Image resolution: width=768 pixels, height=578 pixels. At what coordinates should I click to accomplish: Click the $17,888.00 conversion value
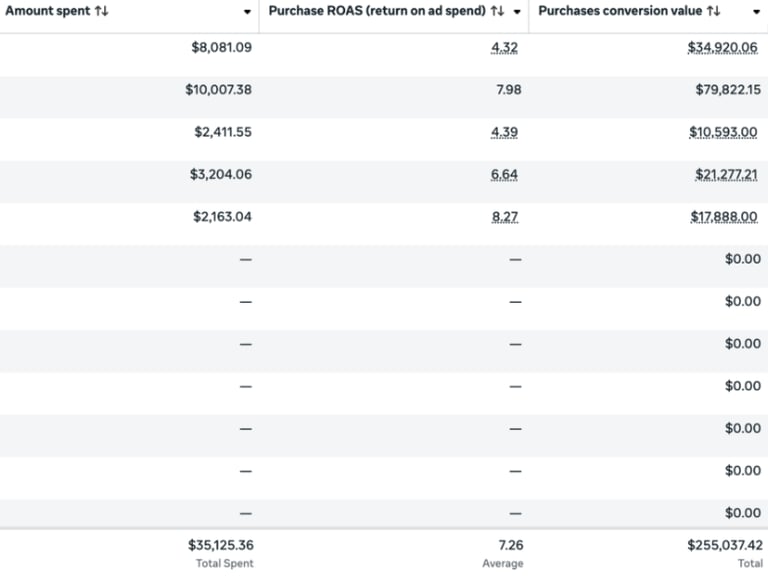coord(725,216)
